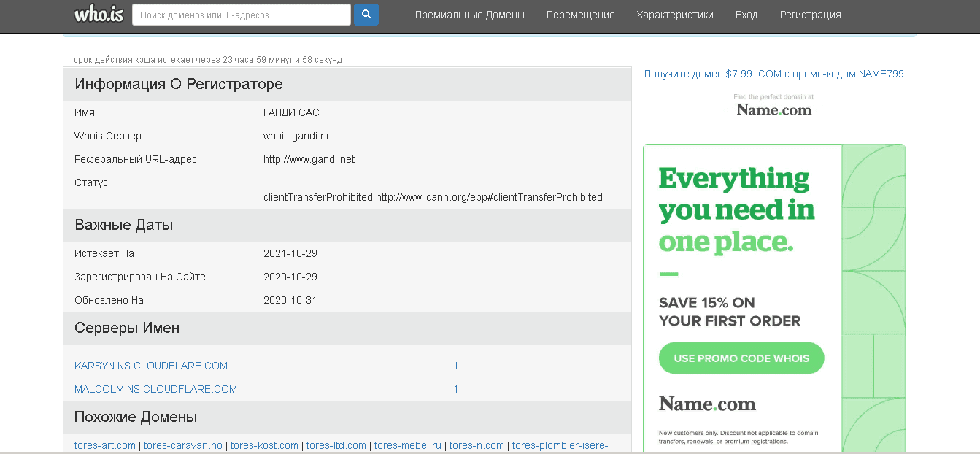Viewport: 980px width, 454px height.
Task: Open the tores-mebel.ru domain link
Action: click(408, 445)
